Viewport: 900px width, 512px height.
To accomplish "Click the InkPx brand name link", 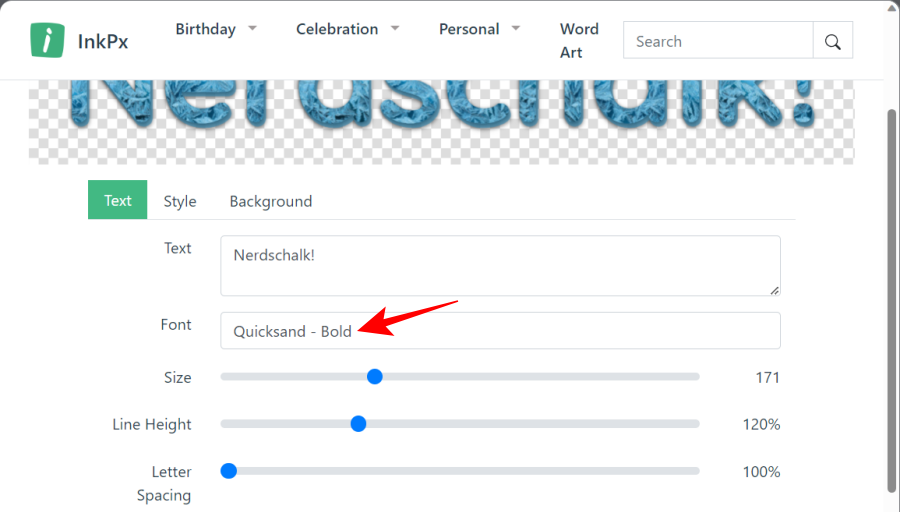I will click(103, 42).
